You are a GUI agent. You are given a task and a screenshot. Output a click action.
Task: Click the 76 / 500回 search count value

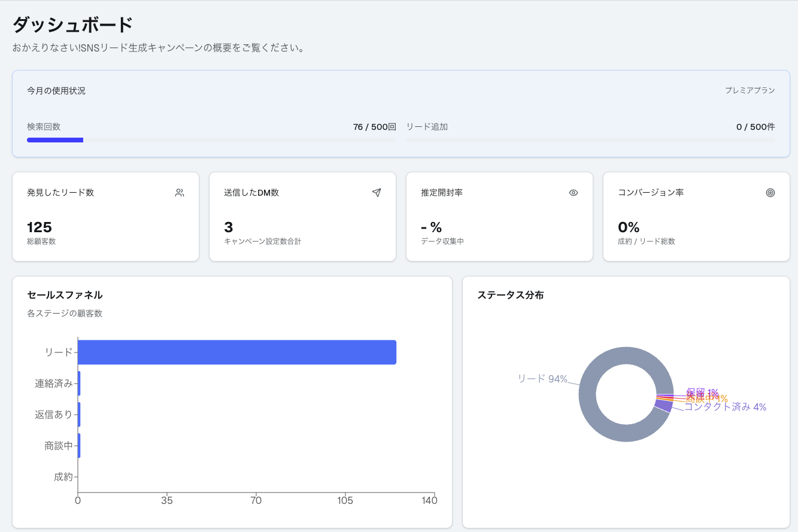[375, 127]
